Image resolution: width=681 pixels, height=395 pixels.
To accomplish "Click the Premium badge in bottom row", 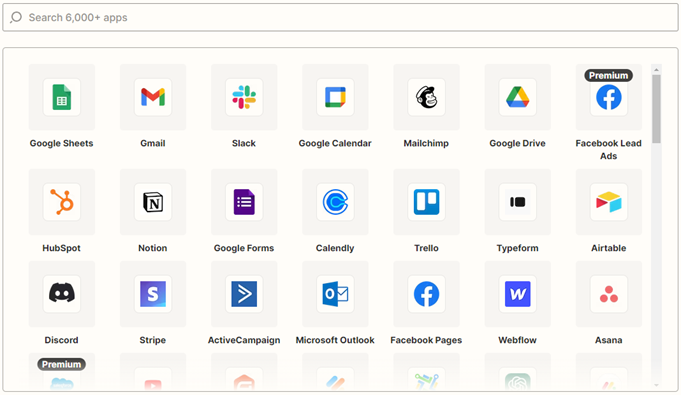I will 61,364.
